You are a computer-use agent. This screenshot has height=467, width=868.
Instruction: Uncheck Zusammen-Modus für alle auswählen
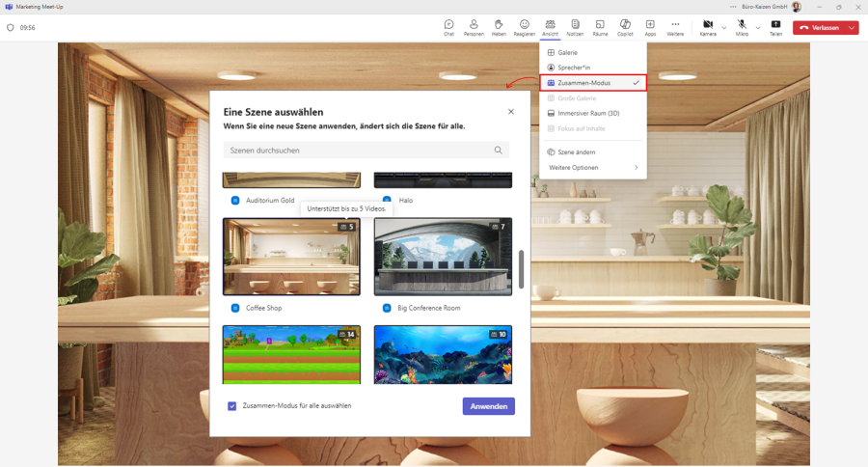(x=231, y=406)
